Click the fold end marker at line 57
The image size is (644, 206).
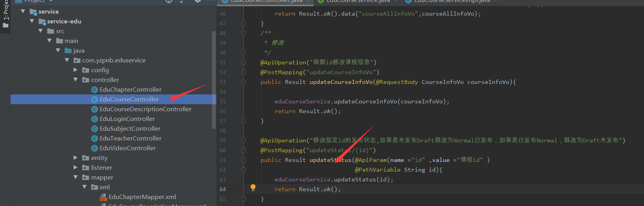pyautogui.click(x=244, y=121)
